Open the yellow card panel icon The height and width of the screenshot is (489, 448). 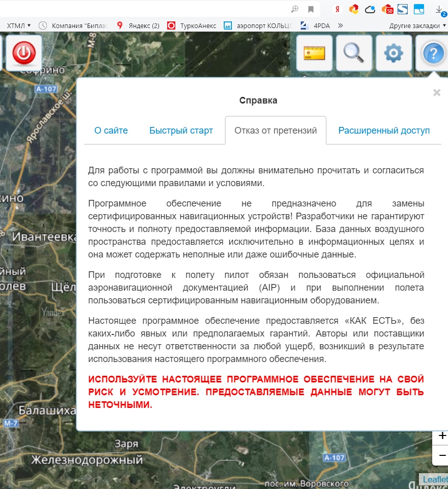(x=314, y=53)
